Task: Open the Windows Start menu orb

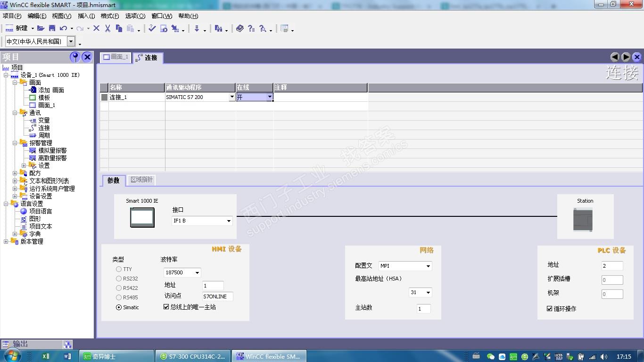Action: [x=12, y=355]
